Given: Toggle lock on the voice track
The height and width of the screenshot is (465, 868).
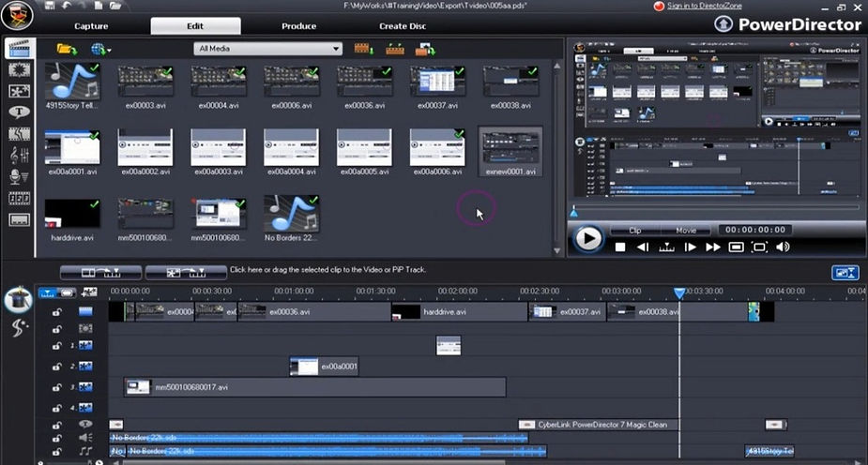Looking at the screenshot, I should pyautogui.click(x=56, y=439).
